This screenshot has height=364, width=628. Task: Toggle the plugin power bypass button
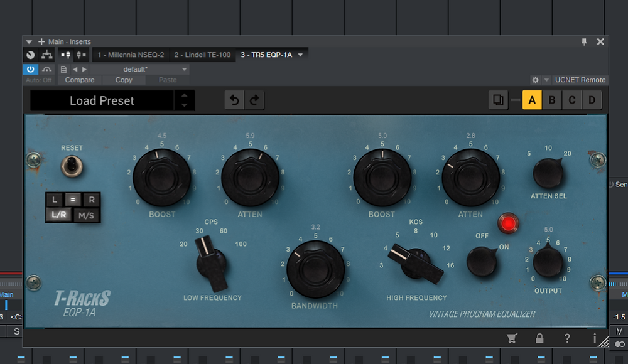[30, 69]
